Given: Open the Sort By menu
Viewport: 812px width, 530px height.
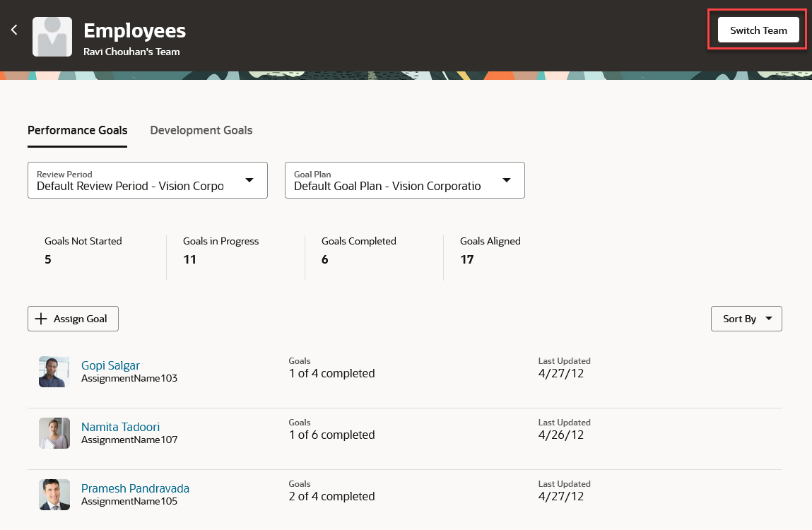Looking at the screenshot, I should [x=746, y=319].
